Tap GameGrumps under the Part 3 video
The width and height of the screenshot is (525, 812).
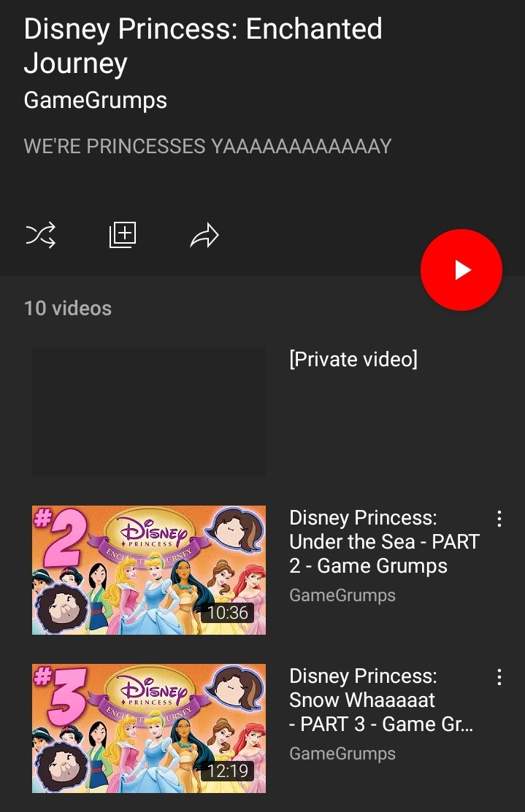pyautogui.click(x=342, y=754)
